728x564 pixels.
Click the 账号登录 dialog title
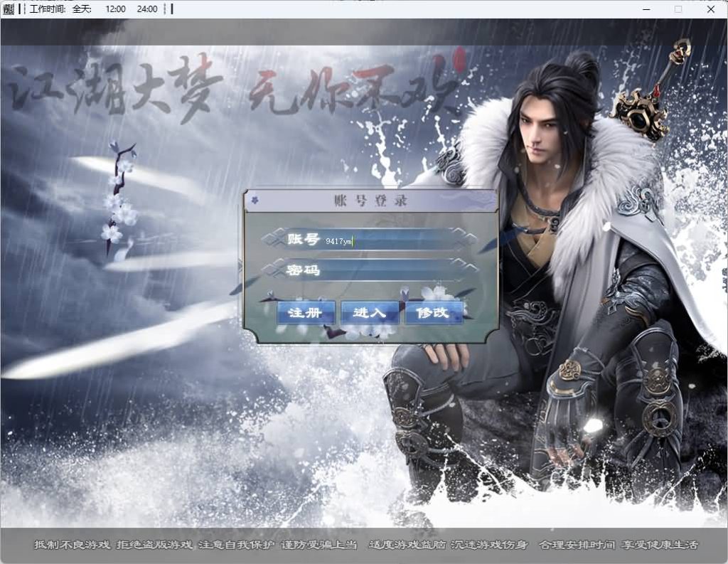(370, 201)
